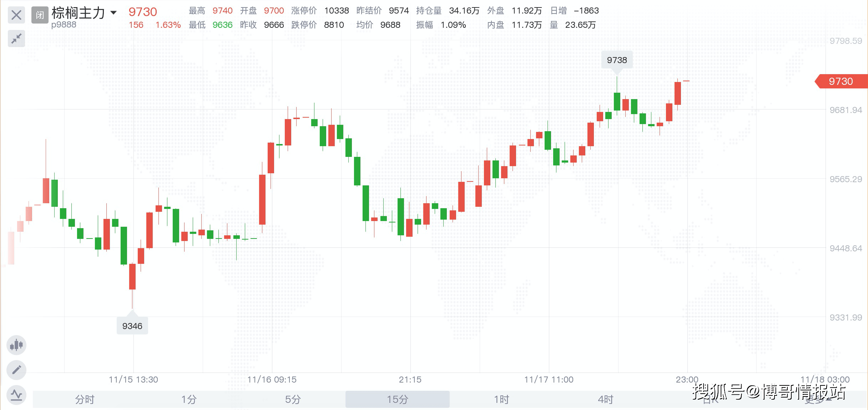Select the 15分 timeframe tab
This screenshot has height=410, width=868.
coord(397,399)
